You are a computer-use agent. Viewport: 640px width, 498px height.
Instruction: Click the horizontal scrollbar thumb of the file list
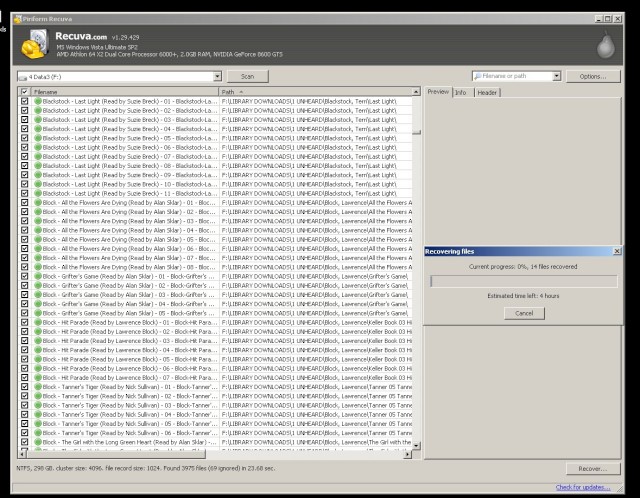(117, 454)
